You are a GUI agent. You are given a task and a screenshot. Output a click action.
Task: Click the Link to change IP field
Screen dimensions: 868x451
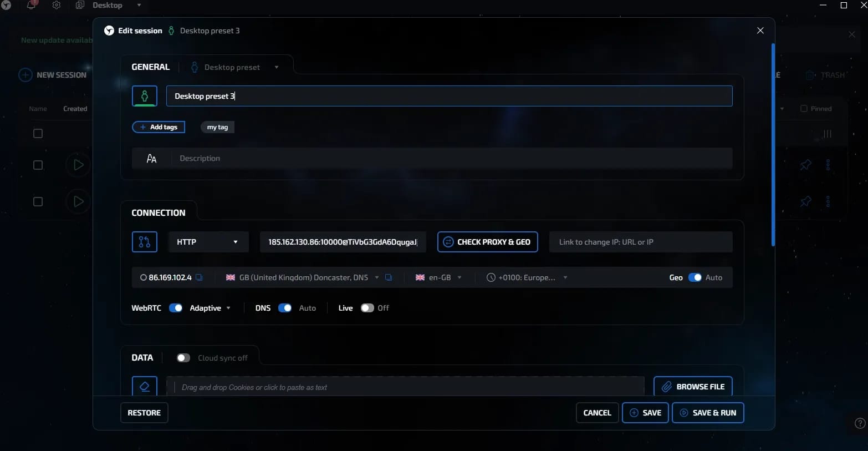641,242
